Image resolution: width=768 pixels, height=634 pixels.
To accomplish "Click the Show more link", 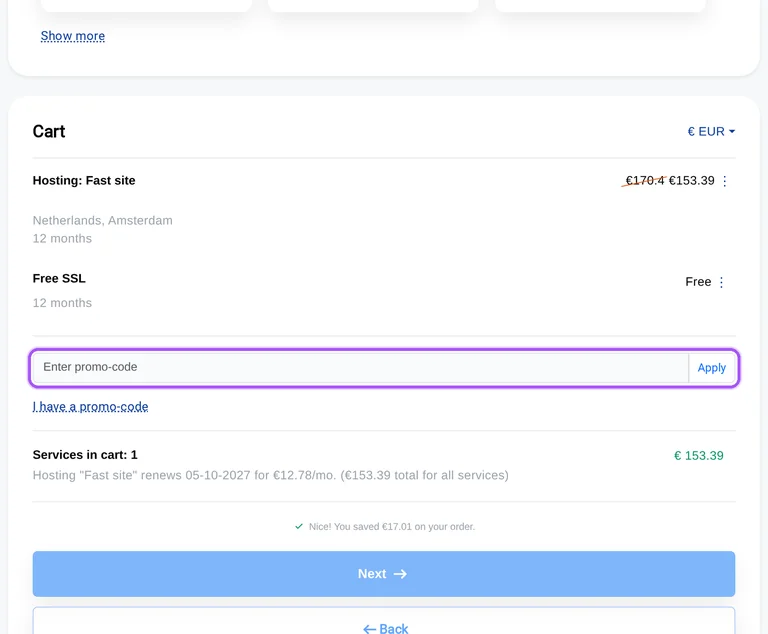I will click(72, 36).
